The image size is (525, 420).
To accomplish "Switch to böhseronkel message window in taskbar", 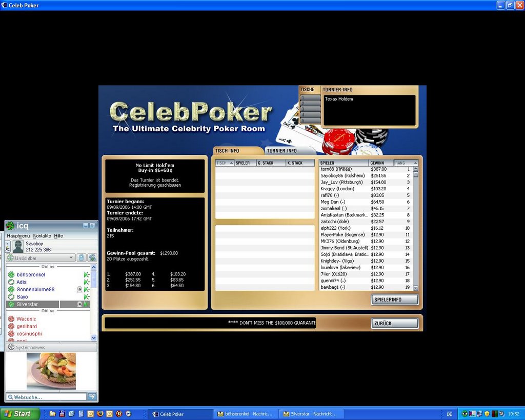I will (x=246, y=414).
